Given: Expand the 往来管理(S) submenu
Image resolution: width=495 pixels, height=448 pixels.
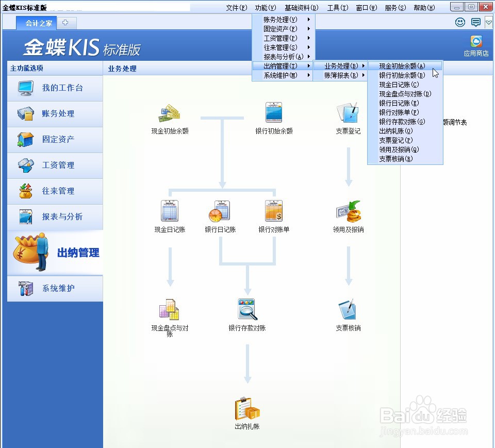Looking at the screenshot, I should 284,47.
